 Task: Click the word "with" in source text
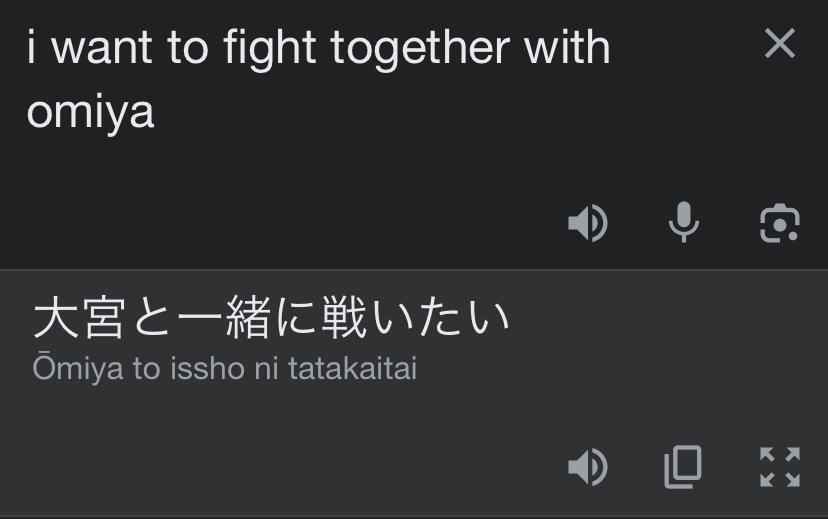566,48
